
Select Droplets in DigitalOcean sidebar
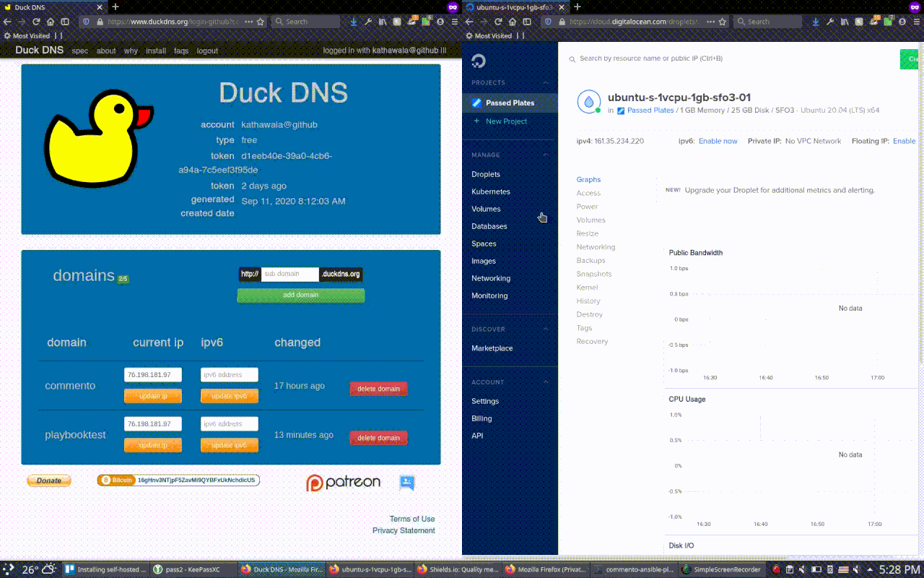pos(486,174)
